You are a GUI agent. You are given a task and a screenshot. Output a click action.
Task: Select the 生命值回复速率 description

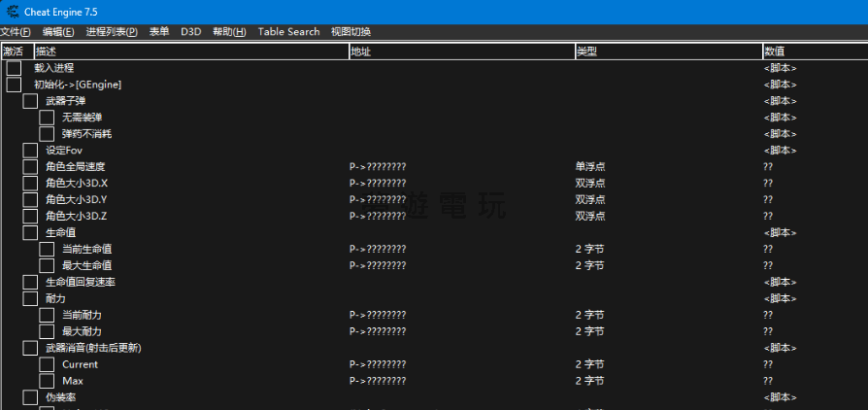(81, 283)
